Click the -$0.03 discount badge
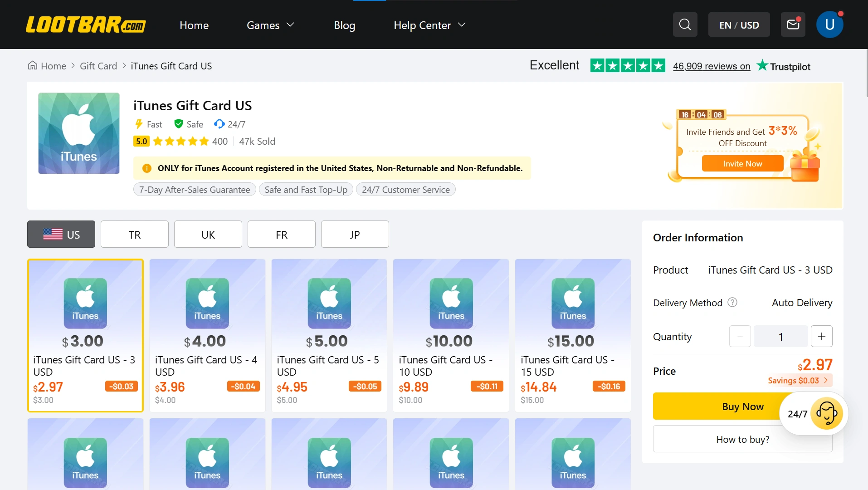This screenshot has width=868, height=490. point(121,386)
